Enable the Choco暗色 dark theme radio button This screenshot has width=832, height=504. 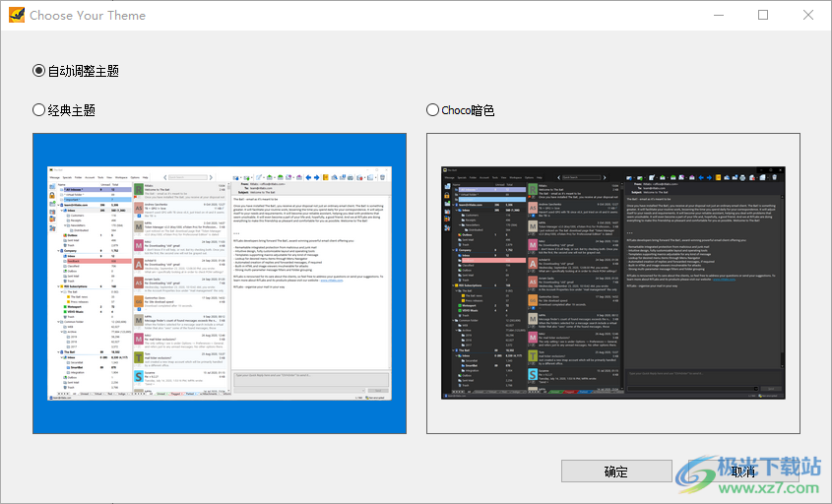433,110
